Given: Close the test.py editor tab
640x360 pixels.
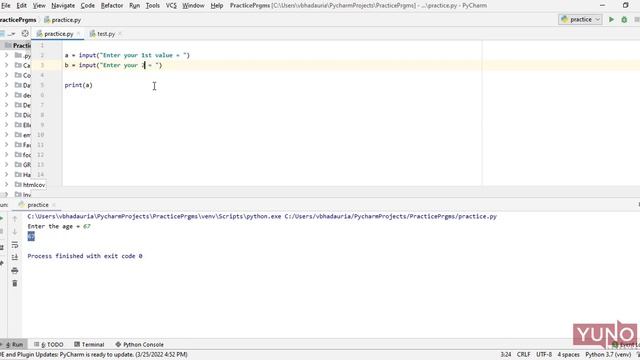Looking at the screenshot, I should tap(120, 34).
